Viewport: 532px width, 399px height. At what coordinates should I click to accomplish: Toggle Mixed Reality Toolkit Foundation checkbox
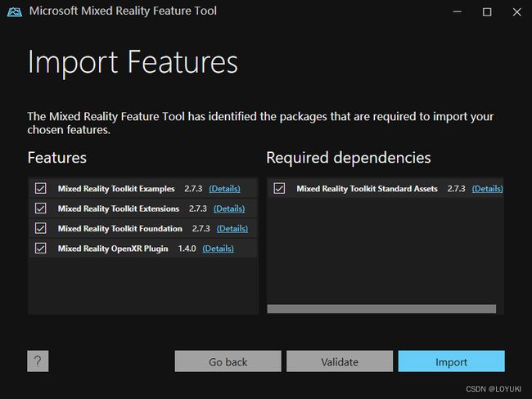(41, 228)
